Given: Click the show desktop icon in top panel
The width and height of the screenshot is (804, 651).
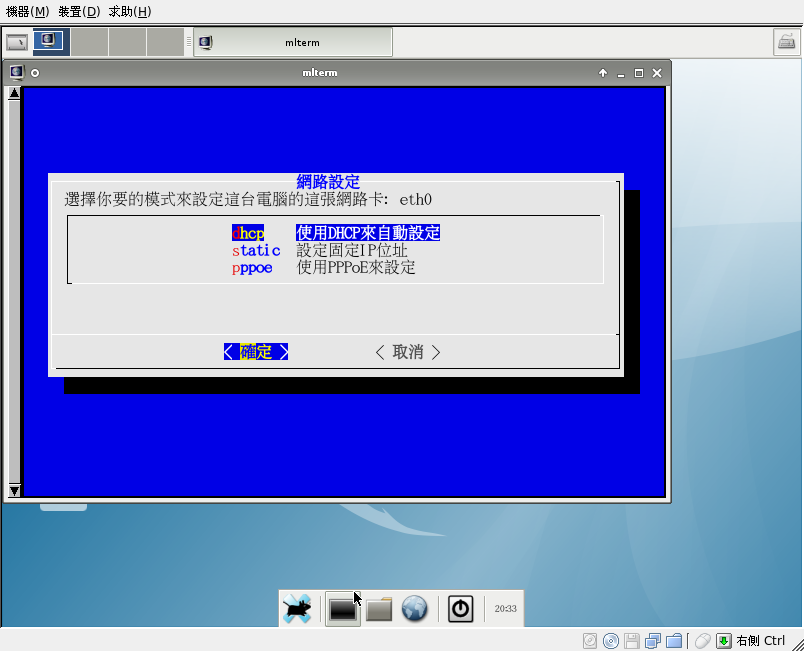Looking at the screenshot, I should click(x=17, y=42).
